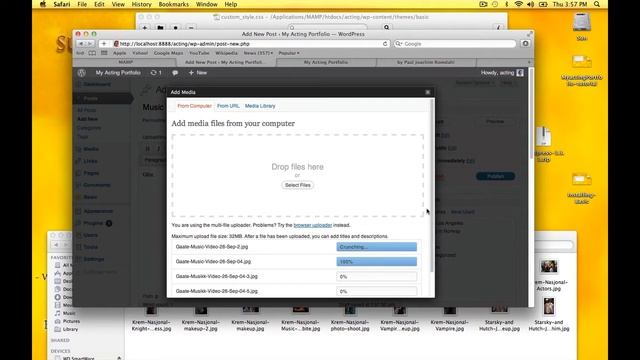Screen dimensions: 640x360
Task: Open Top Sites grid icon
Action: pyautogui.click(x=104, y=53)
